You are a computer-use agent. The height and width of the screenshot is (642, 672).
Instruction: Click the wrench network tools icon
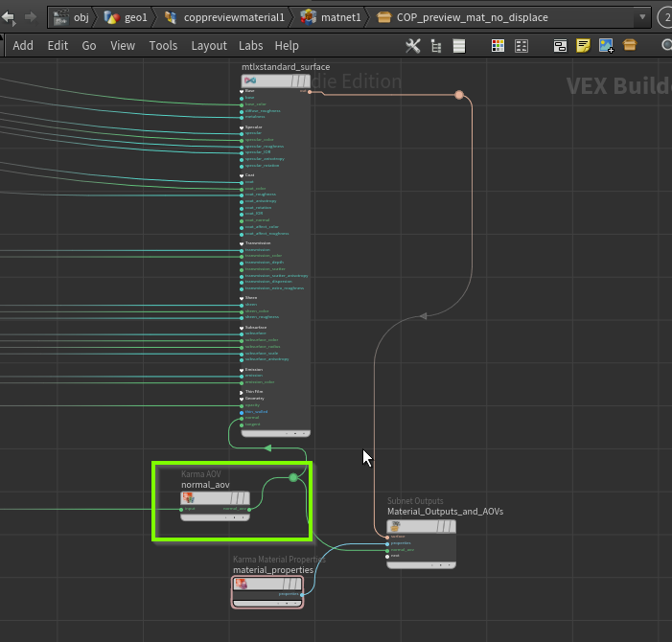414,45
